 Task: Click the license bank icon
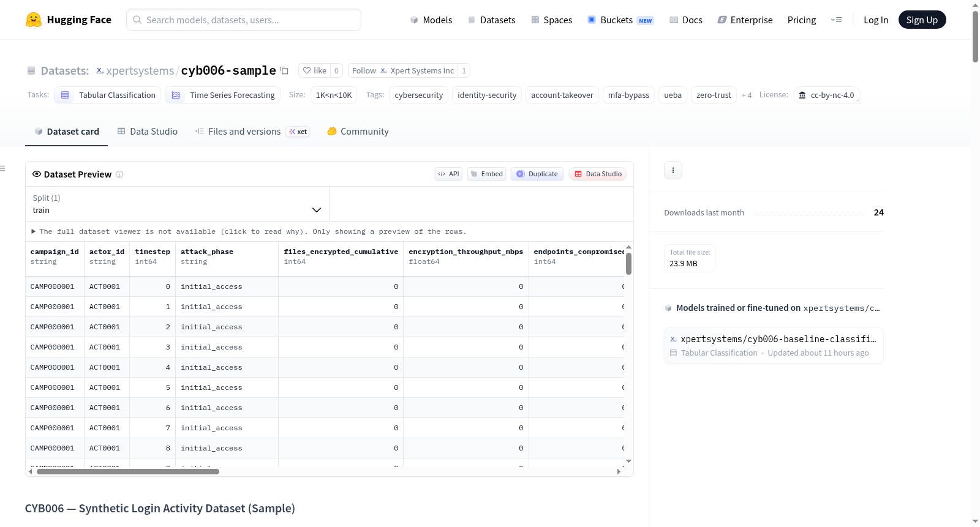pyautogui.click(x=802, y=95)
